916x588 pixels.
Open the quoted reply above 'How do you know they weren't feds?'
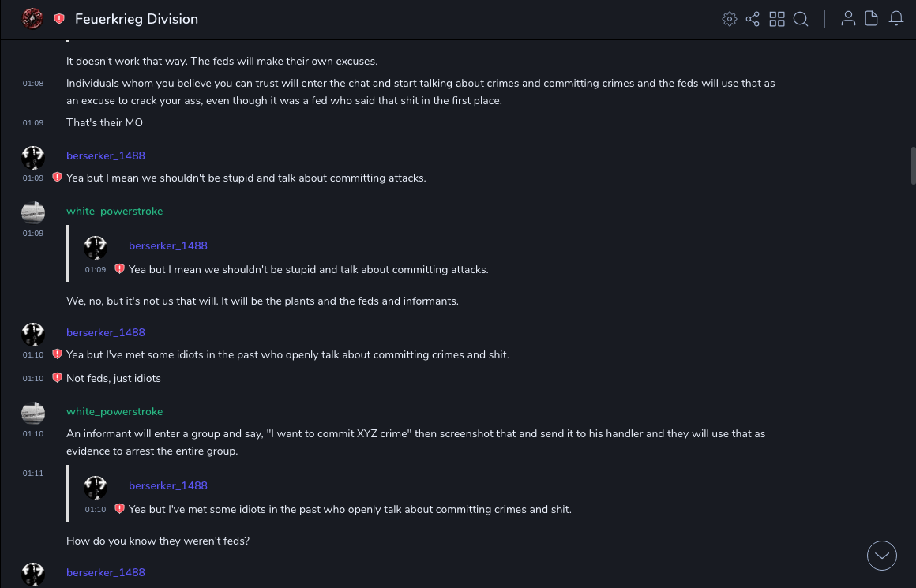point(347,497)
